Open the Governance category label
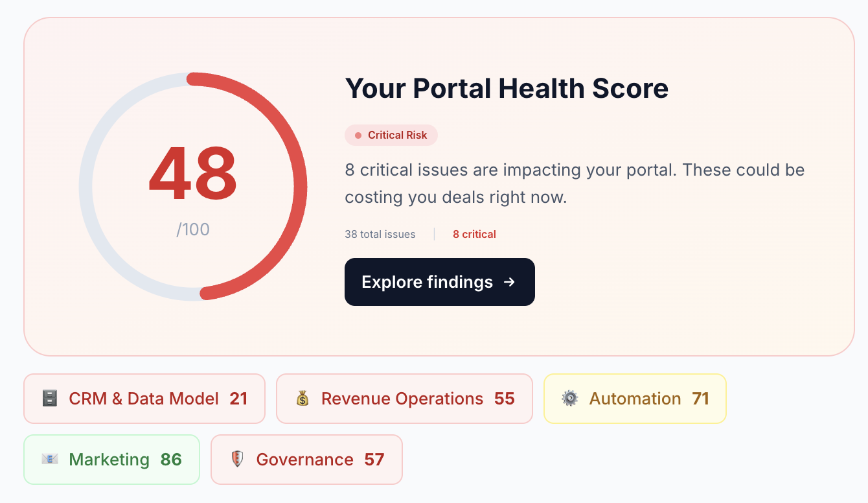Viewport: 868px width, 503px height. tap(304, 460)
